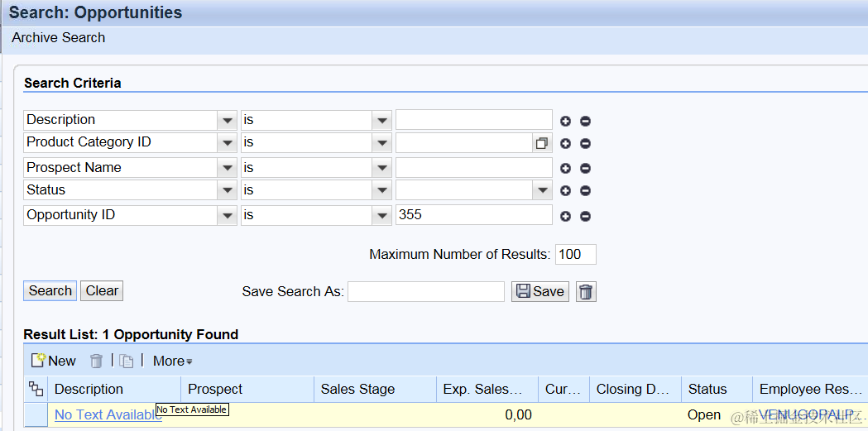Open the More menu

(172, 361)
